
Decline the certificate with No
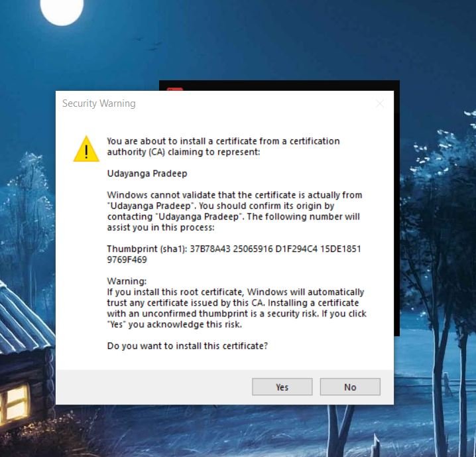click(350, 387)
